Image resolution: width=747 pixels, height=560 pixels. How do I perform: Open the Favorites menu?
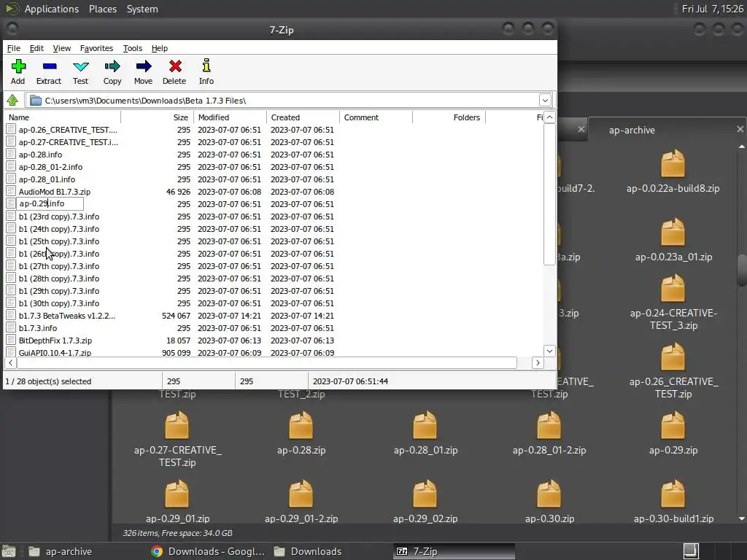click(x=96, y=48)
